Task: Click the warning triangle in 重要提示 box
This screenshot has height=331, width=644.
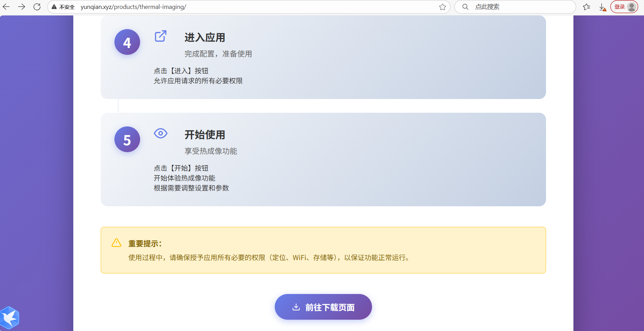Action: coord(116,243)
